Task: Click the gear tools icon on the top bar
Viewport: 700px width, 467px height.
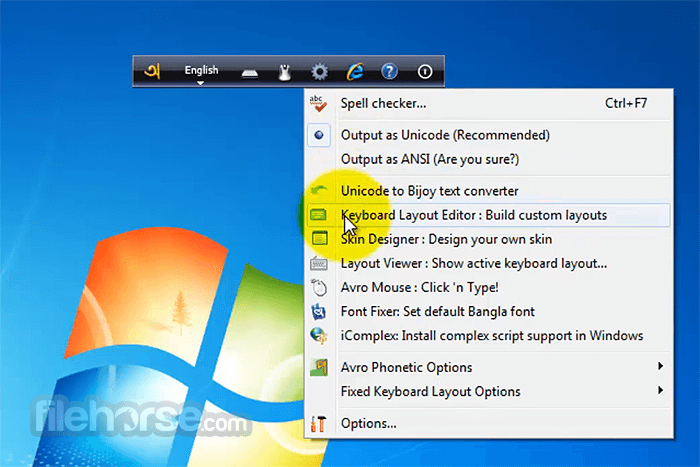Action: [319, 71]
